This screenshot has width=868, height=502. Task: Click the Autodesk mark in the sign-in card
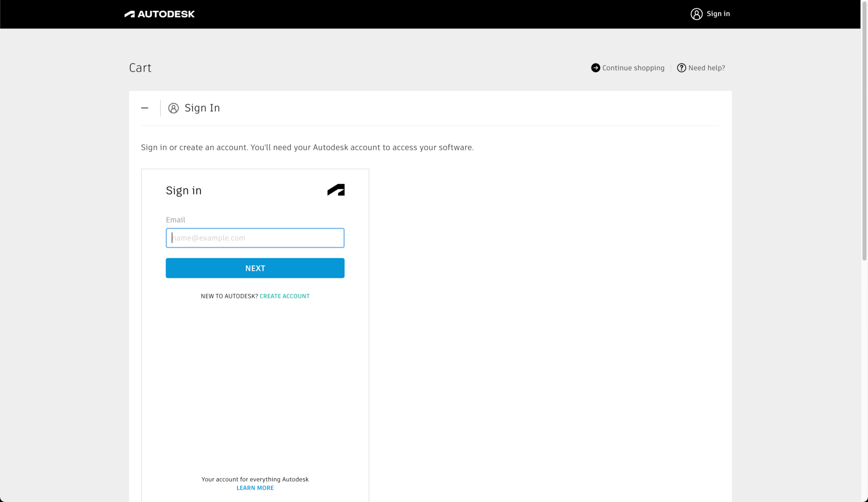[336, 190]
